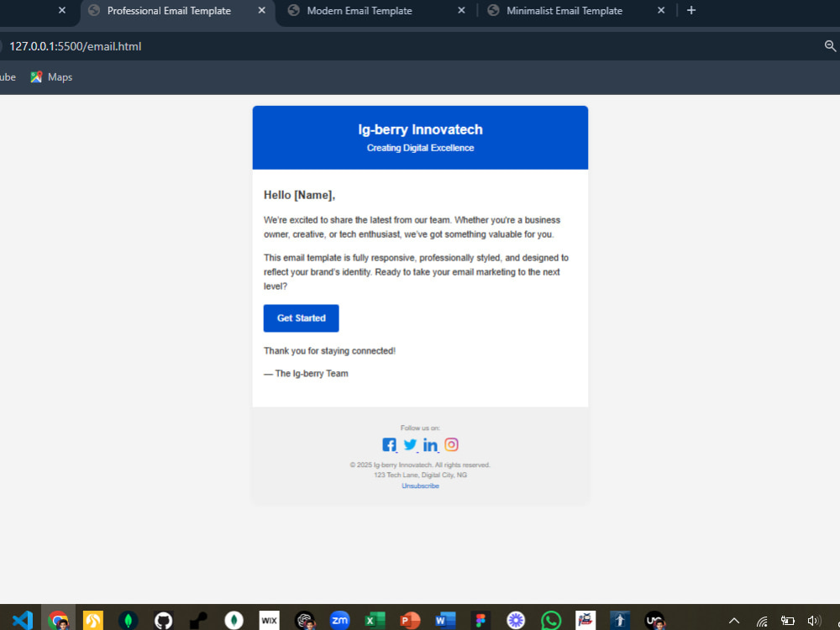Close the Professional Email Template tab

[x=261, y=10]
